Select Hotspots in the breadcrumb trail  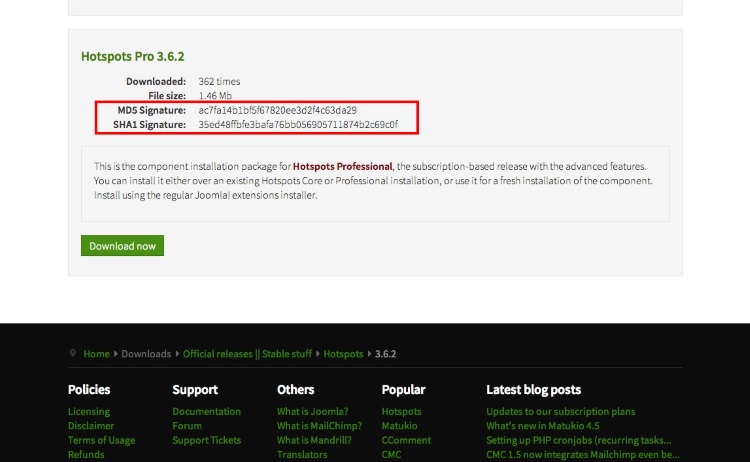click(x=343, y=354)
